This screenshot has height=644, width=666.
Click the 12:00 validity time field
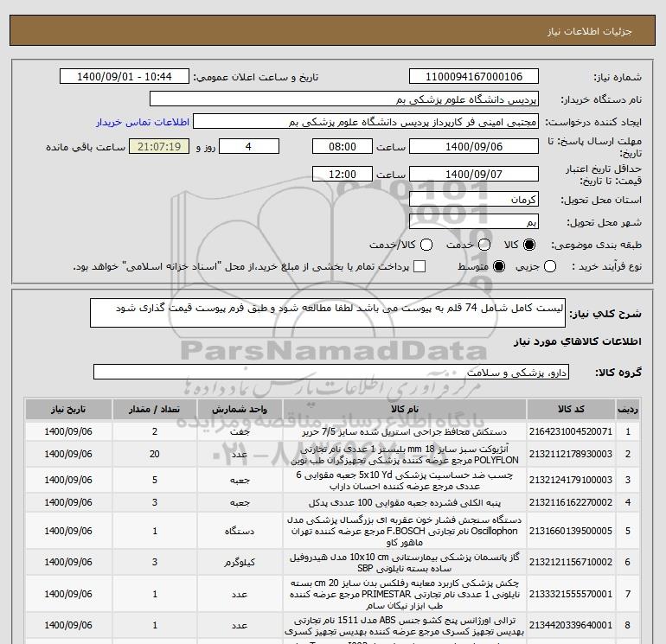[x=343, y=174]
